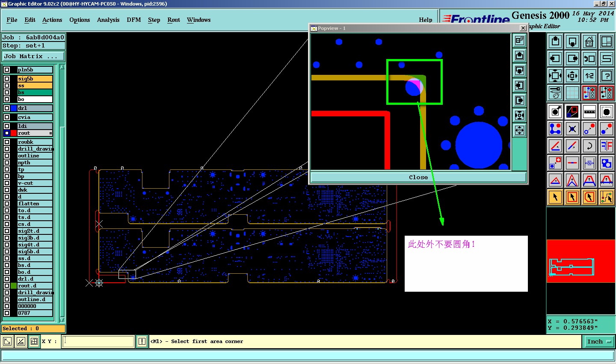Click the exclamation mark button
The height and width of the screenshot is (364, 616).
click(142, 341)
